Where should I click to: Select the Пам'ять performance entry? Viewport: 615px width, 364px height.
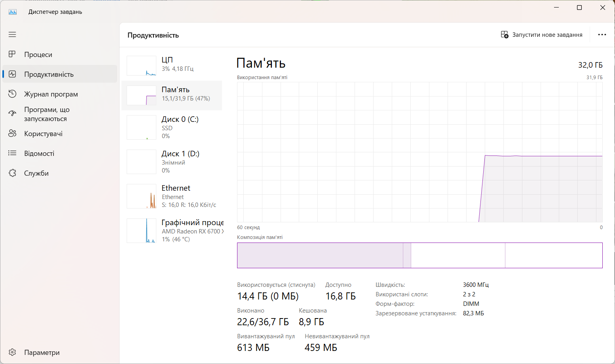(172, 95)
